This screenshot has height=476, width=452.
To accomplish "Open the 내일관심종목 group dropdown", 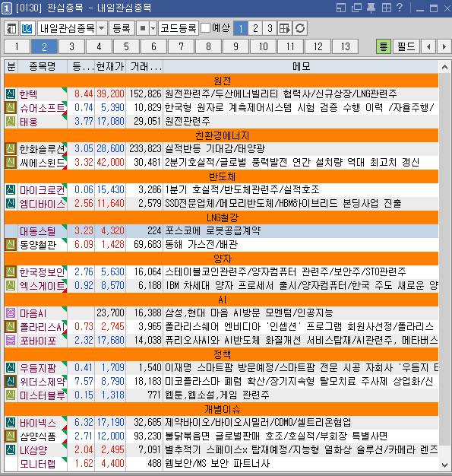I will [x=102, y=29].
